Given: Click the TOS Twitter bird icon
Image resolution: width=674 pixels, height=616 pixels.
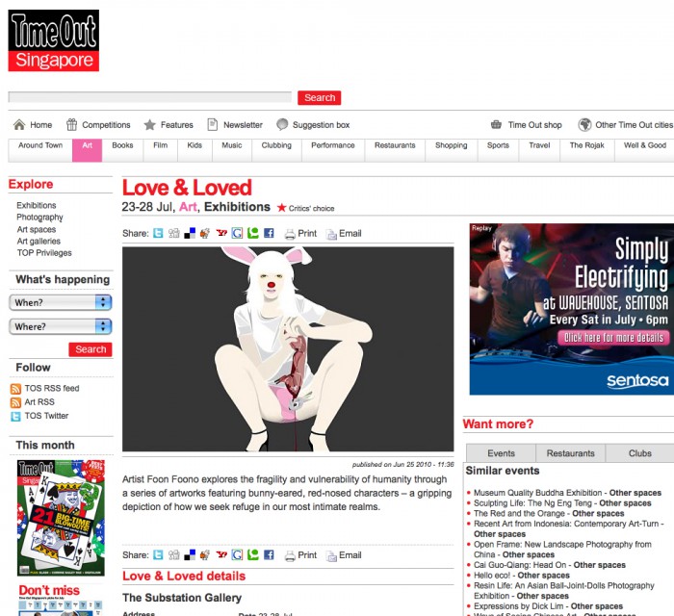Looking at the screenshot, I should [x=15, y=416].
